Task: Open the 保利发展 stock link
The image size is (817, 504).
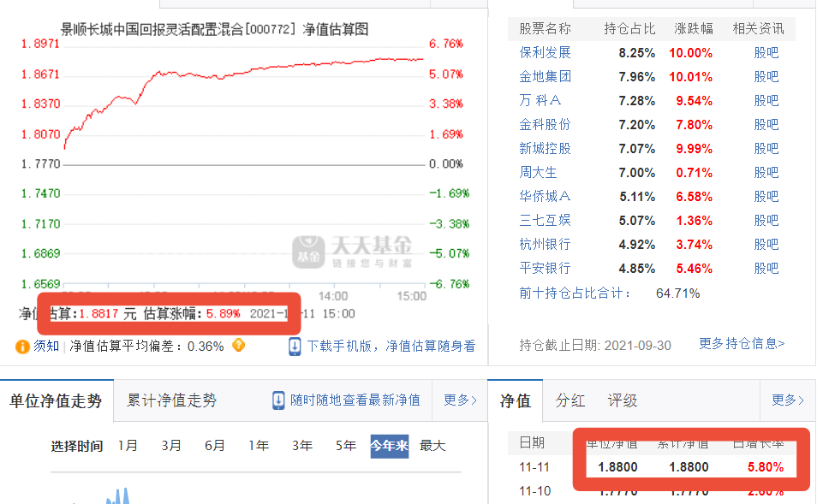Action: coord(545,53)
